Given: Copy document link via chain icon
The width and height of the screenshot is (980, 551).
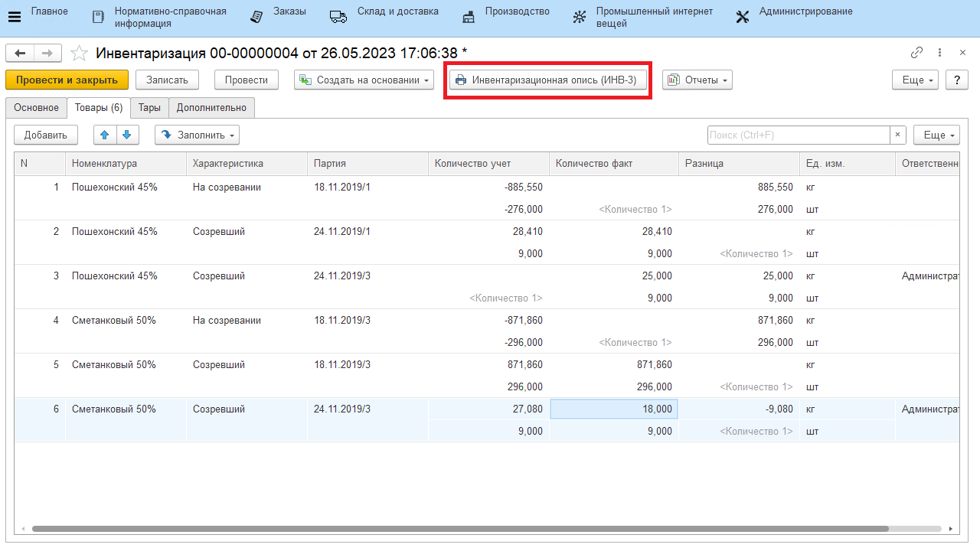Looking at the screenshot, I should click(x=916, y=53).
